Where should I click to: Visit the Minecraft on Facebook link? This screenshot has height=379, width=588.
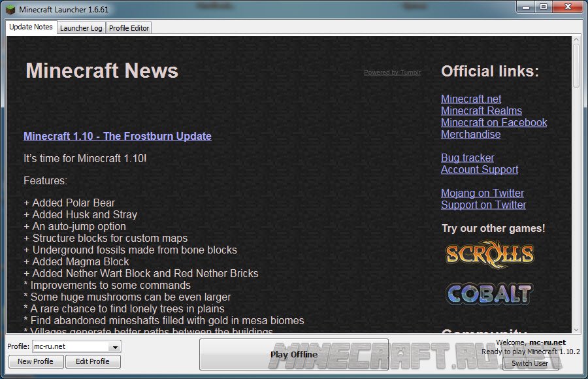tap(494, 122)
